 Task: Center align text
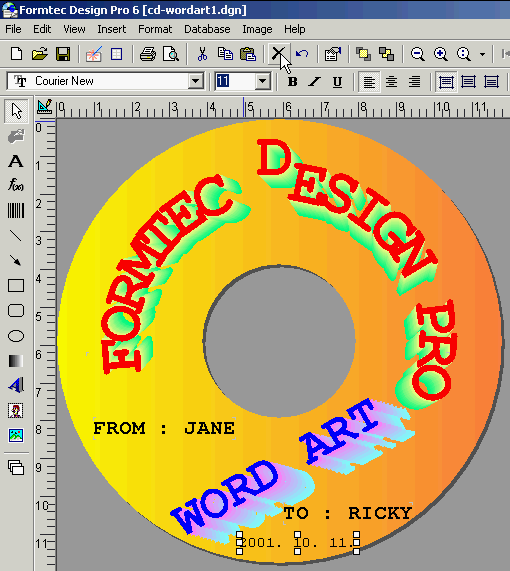point(392,82)
